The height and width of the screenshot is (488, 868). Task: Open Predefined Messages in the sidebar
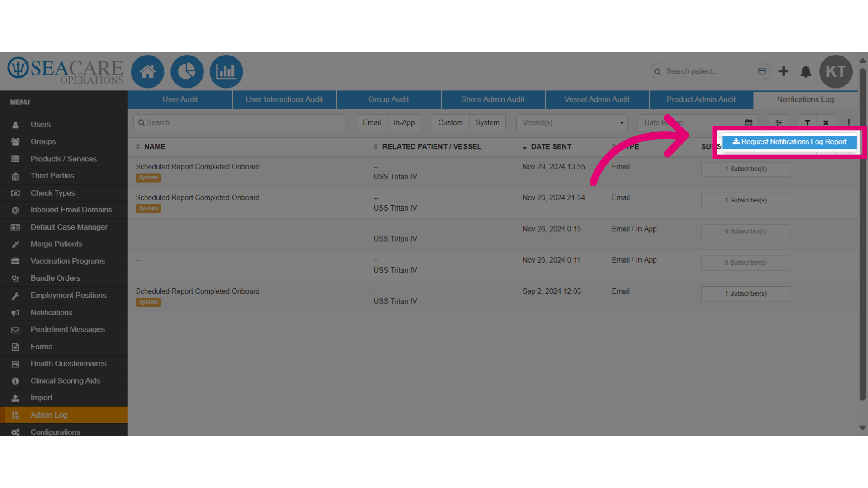click(x=64, y=329)
